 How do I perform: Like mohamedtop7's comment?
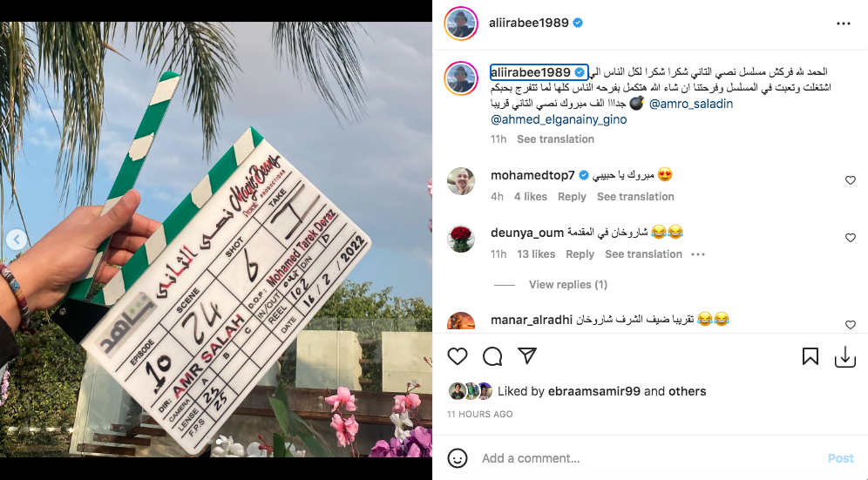pos(851,180)
